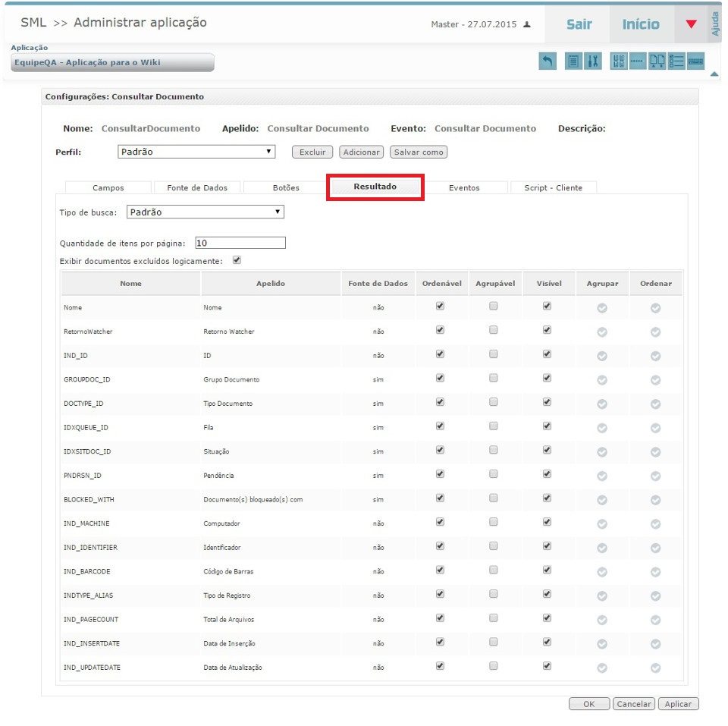
Task: Open the Tipo de busca dropdown
Action: click(205, 212)
